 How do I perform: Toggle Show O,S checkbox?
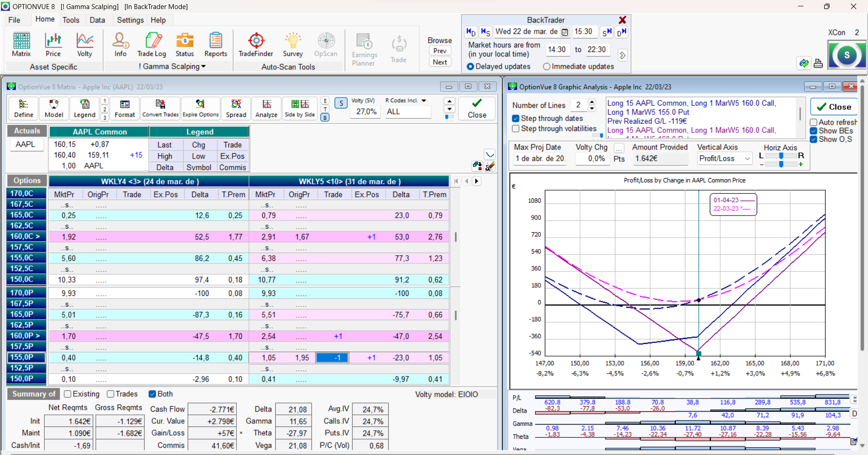click(x=814, y=139)
